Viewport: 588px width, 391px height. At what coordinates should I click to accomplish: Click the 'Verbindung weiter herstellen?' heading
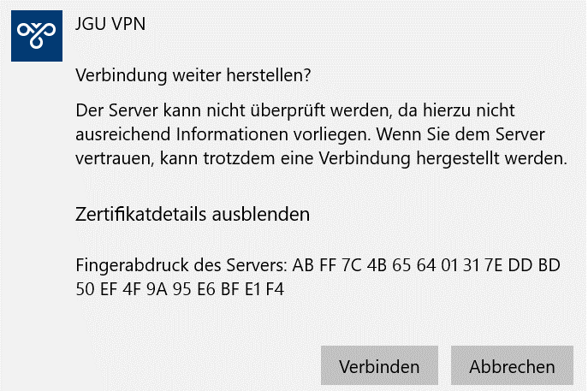click(x=193, y=75)
